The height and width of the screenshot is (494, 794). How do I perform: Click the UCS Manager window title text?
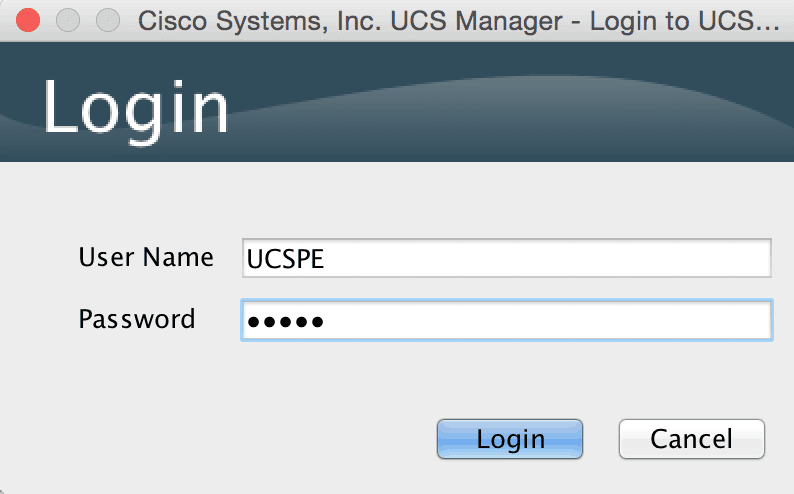click(x=458, y=21)
